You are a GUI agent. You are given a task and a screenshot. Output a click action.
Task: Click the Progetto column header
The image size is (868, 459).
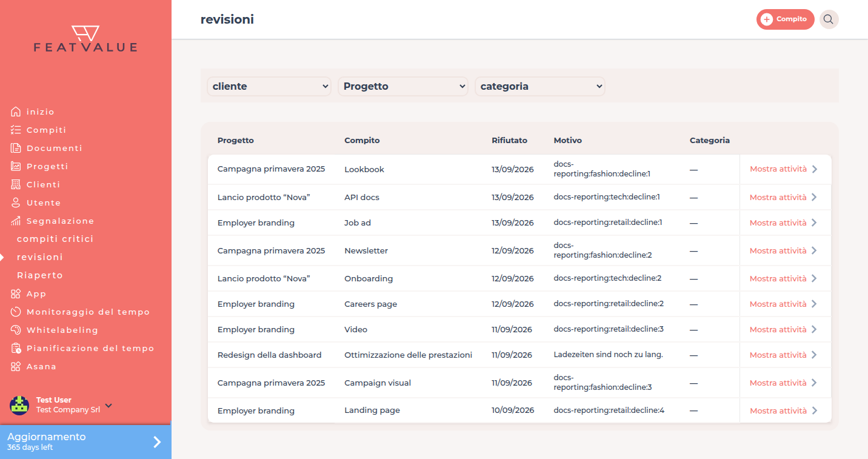(236, 140)
